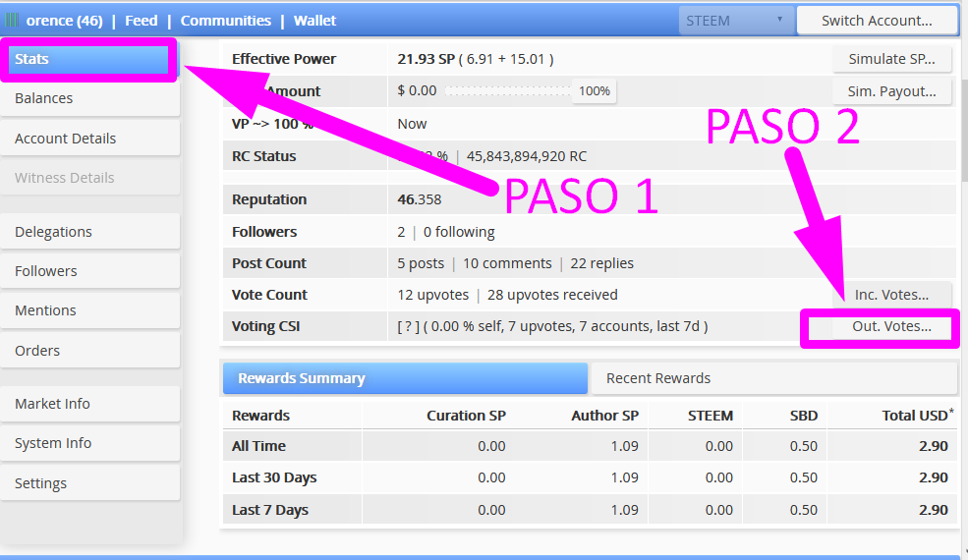Screen dimensions: 968x560
Task: Click the "28 upvotes received" text
Action: [x=552, y=295]
